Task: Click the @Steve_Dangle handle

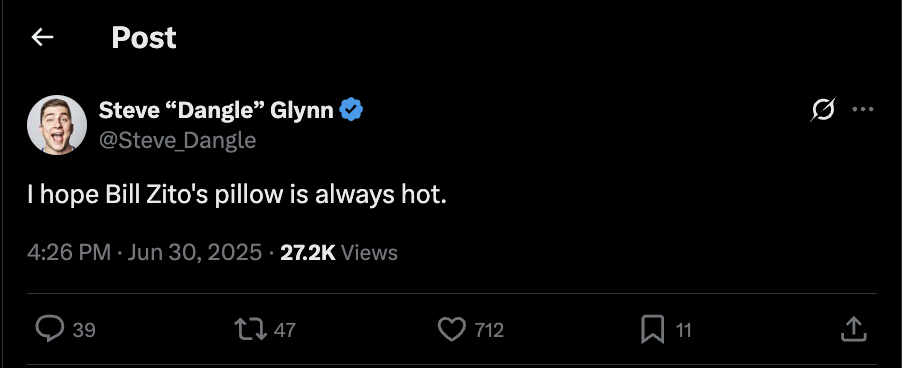Action: 177,140
